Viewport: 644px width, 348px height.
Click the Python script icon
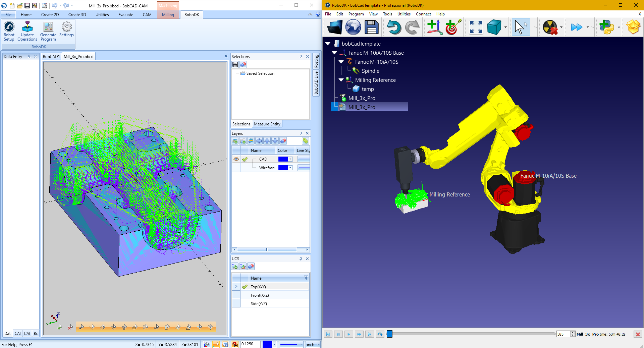606,27
